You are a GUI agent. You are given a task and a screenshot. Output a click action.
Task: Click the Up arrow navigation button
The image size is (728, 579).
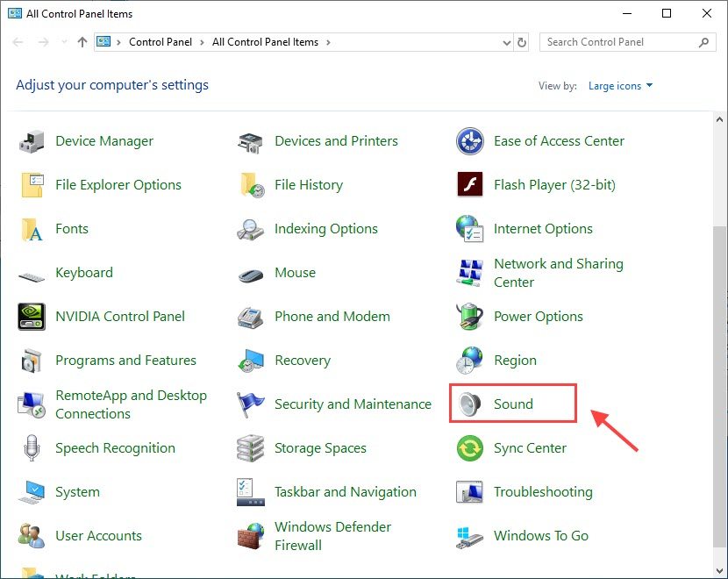tap(82, 42)
